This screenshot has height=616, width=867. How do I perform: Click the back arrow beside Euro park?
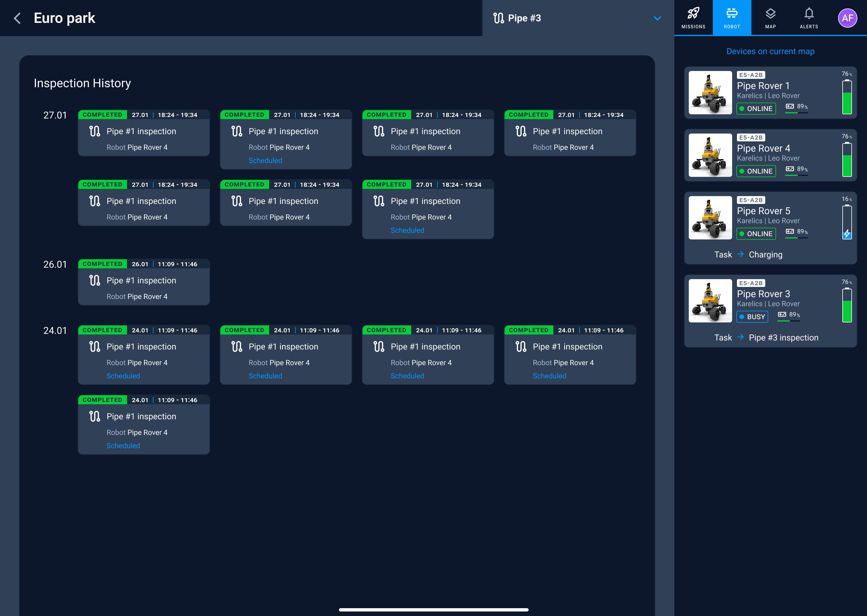click(x=17, y=18)
